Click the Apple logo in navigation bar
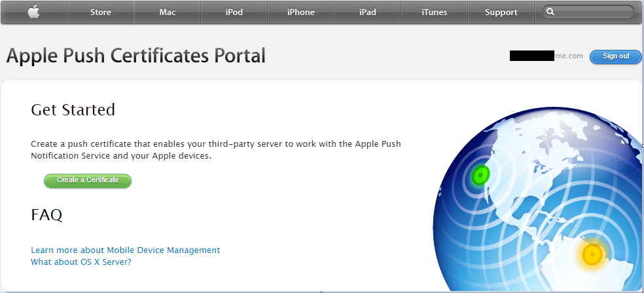Viewport: 644px width, 293px height. [x=33, y=12]
